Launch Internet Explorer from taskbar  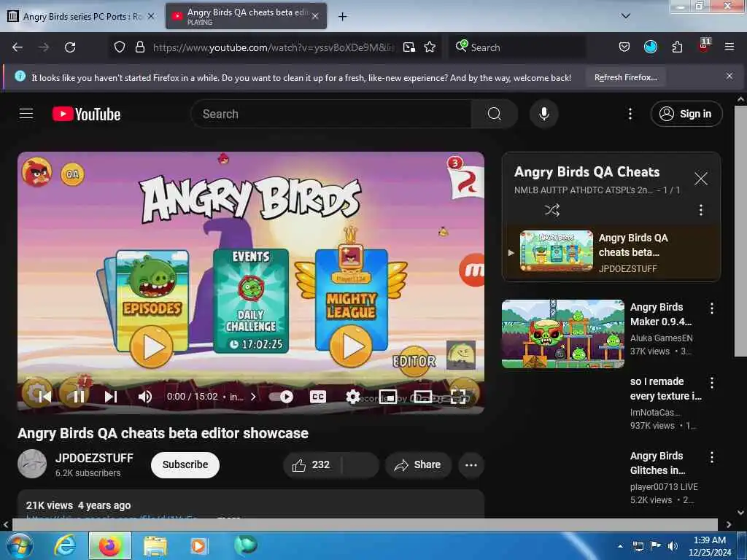point(64,545)
